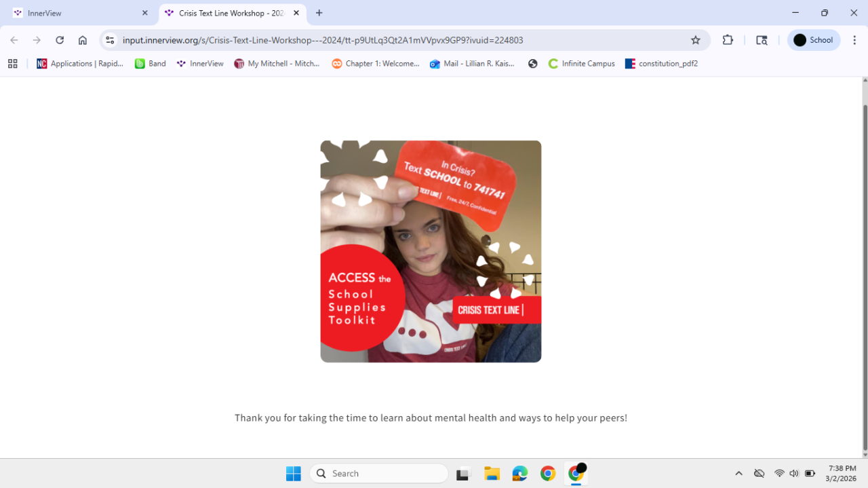Click the cloud sync off tray icon
The width and height of the screenshot is (868, 488).
(759, 474)
